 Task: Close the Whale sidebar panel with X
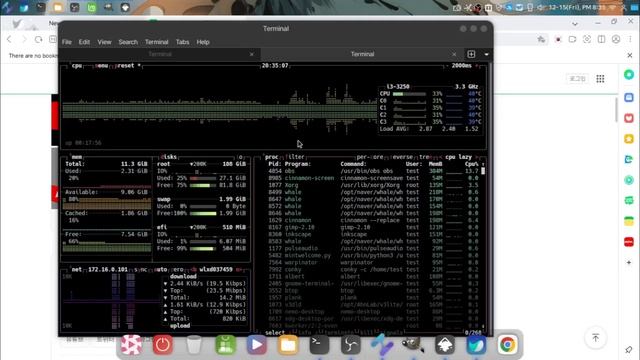click(630, 55)
